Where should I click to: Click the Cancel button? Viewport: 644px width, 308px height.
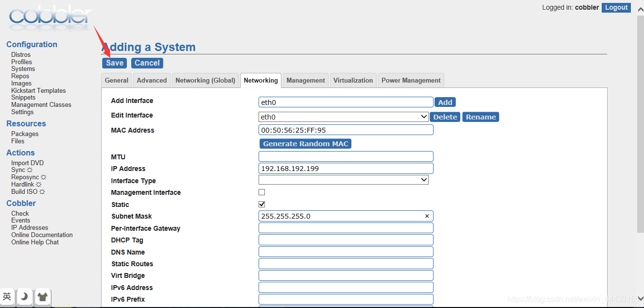click(147, 63)
